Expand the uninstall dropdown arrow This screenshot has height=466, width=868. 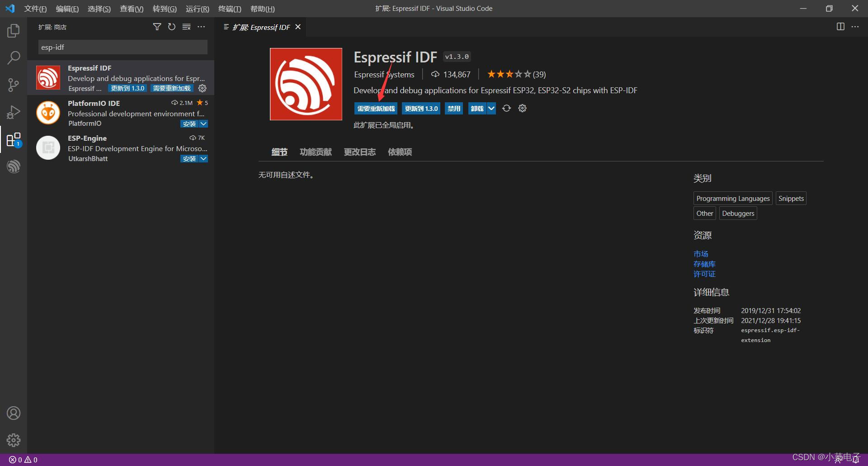click(491, 109)
